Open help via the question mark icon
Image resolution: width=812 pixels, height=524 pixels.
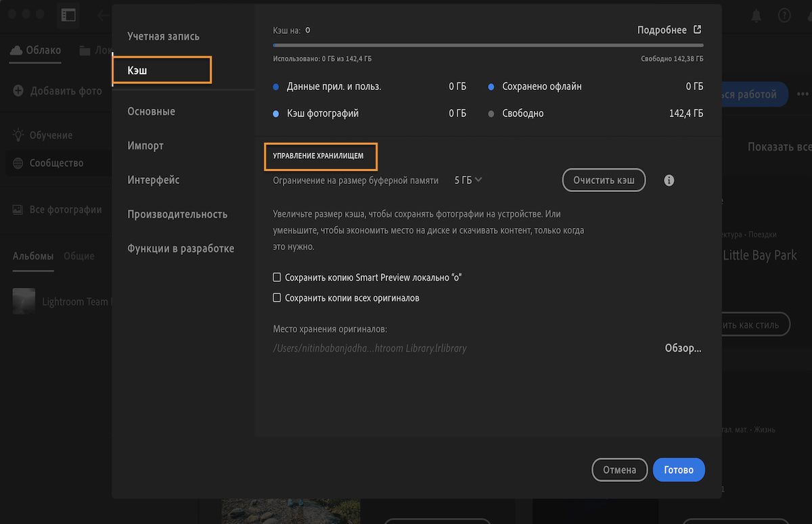[785, 15]
